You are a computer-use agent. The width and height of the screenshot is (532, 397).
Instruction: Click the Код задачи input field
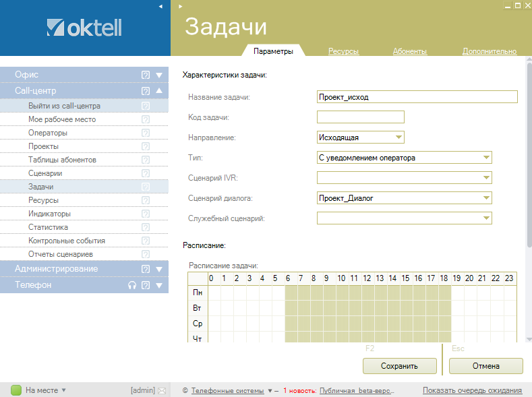pos(360,117)
